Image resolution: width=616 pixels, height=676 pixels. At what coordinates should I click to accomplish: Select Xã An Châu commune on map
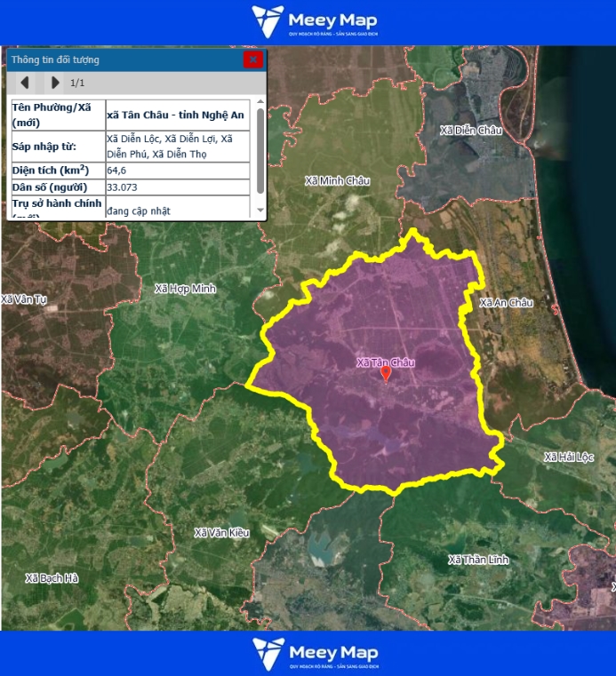coord(506,303)
